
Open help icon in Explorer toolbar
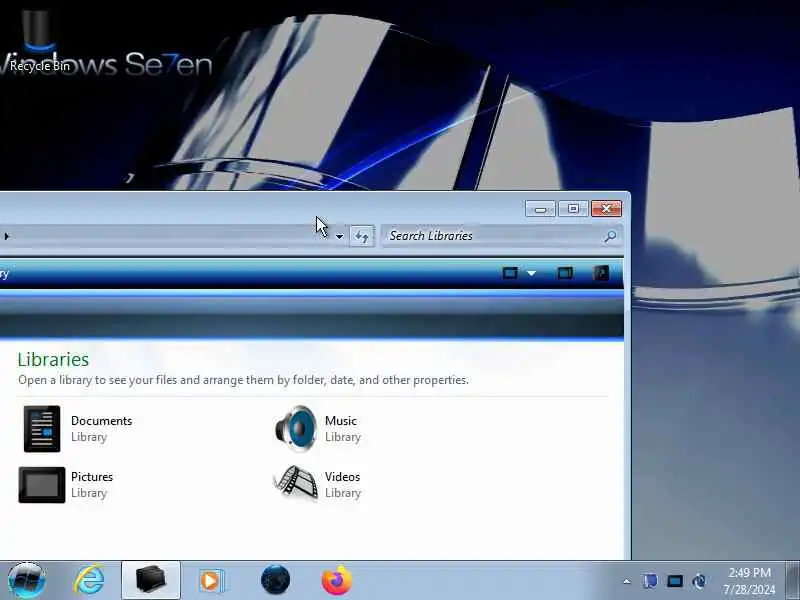tap(601, 273)
